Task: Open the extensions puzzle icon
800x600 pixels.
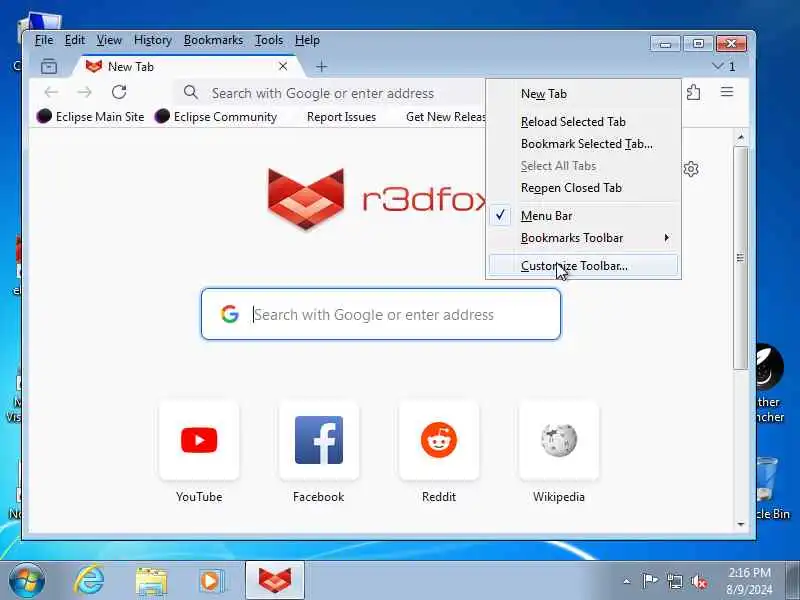Action: point(693,92)
